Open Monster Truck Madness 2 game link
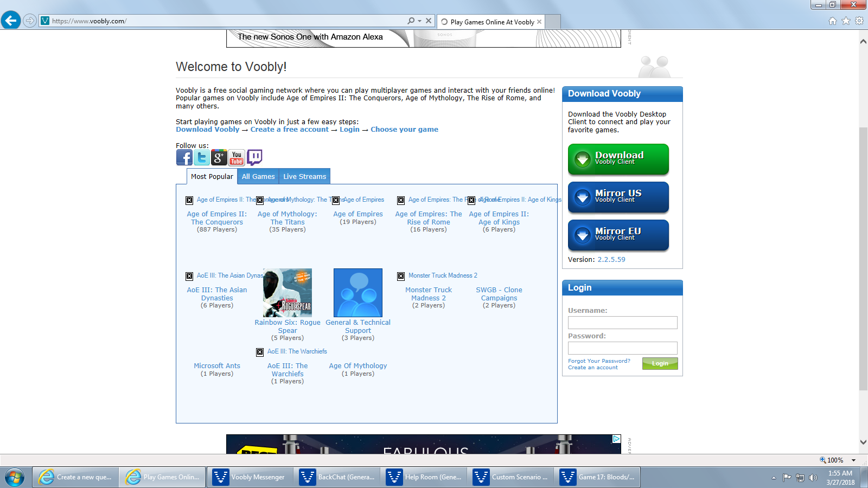Screen dimensions: 868x488 click(x=429, y=294)
